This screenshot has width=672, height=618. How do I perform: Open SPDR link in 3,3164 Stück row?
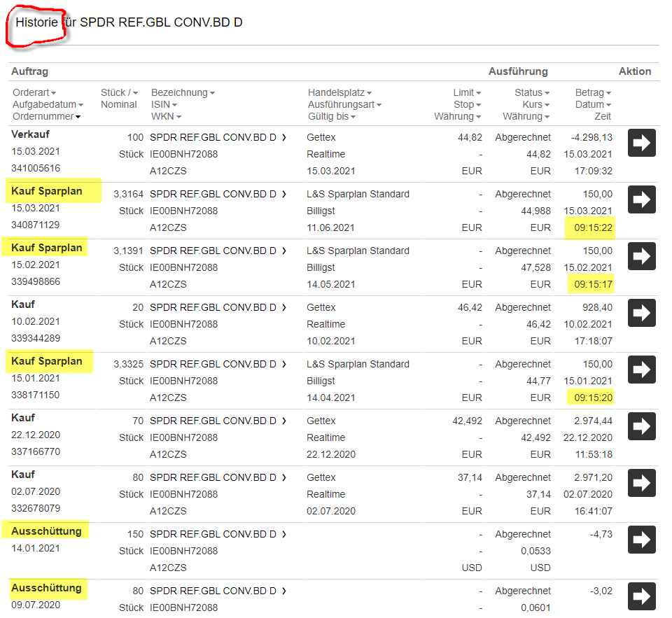point(218,194)
